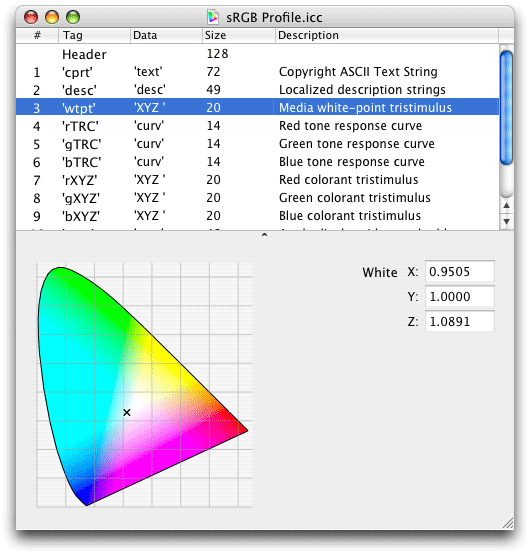
Task: Click 'Green colorant tristimulus' description
Action: click(x=355, y=198)
